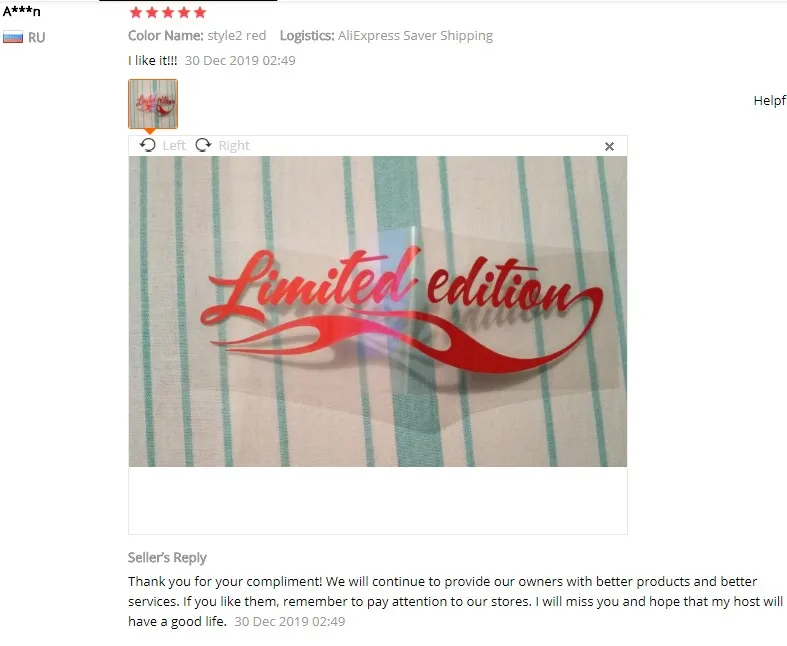
Task: Click the 'I like it!!!' review text
Action: point(153,60)
